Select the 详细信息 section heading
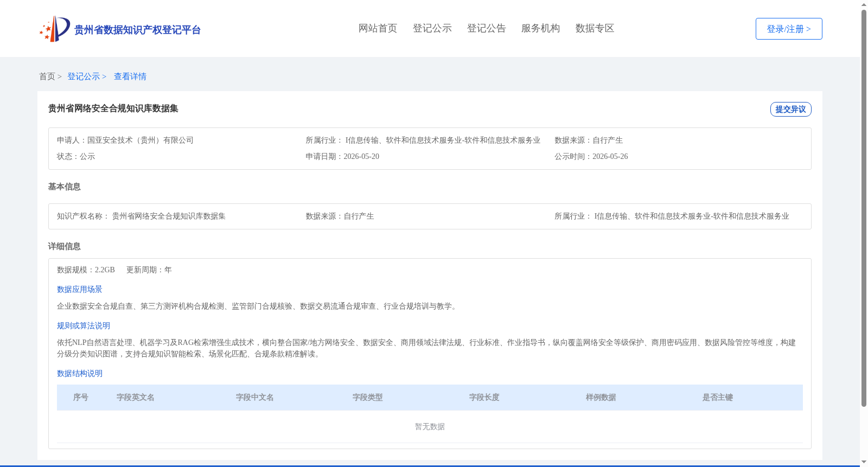The image size is (868, 467). 64,246
